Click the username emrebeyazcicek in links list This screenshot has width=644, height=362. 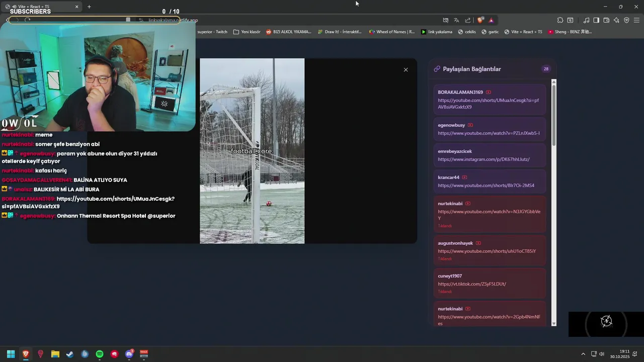(455, 151)
